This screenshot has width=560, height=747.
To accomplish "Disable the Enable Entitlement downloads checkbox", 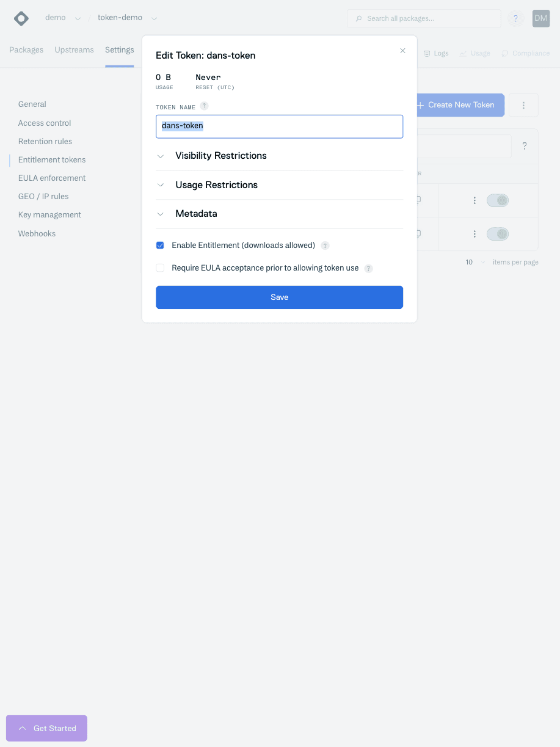I will click(x=160, y=245).
